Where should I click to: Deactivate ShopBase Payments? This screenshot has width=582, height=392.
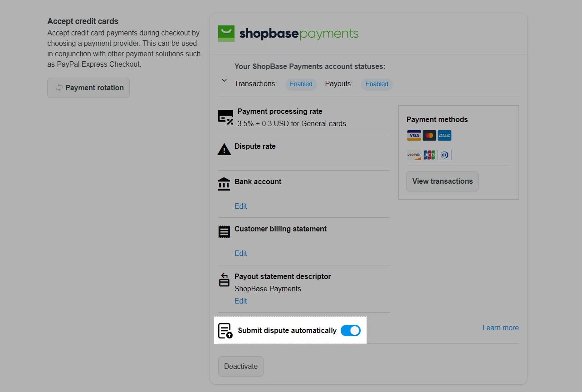241,366
